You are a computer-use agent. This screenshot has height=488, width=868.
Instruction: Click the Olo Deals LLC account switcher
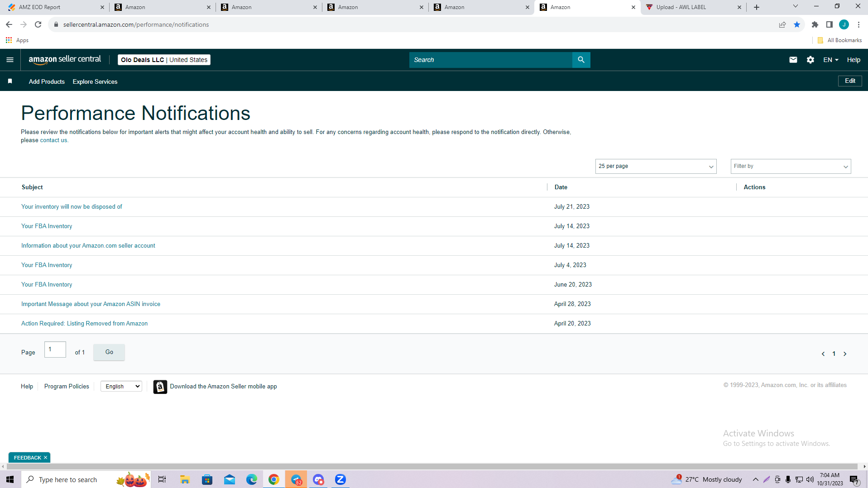[164, 60]
